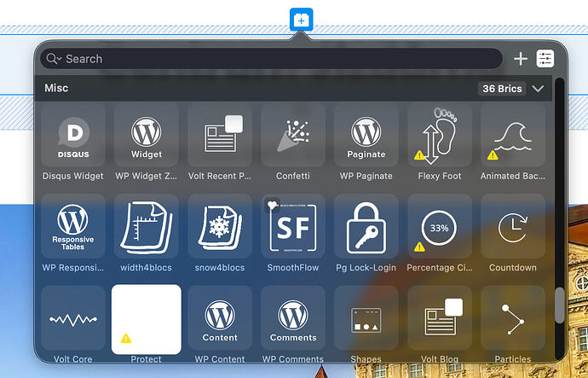Select the Volt Core bric
This screenshot has width=588, height=378.
[x=72, y=318]
